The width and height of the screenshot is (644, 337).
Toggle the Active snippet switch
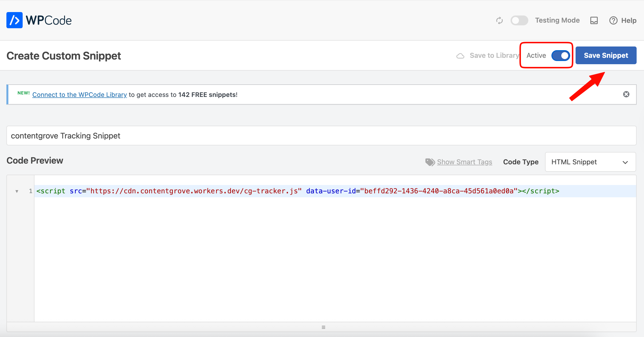[x=561, y=55]
